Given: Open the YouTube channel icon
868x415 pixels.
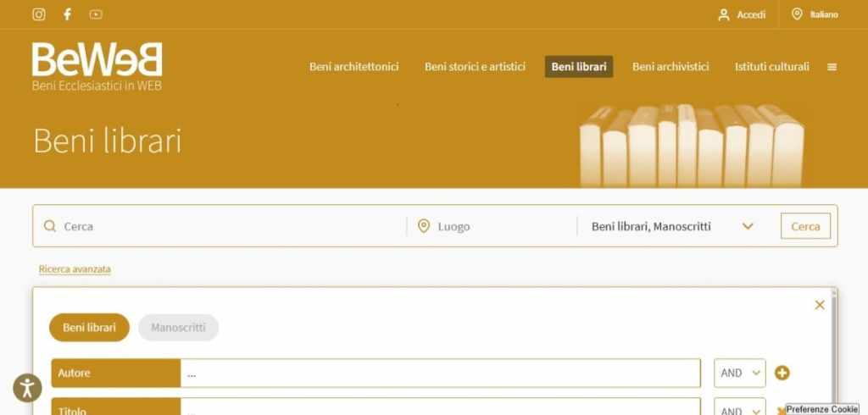Looking at the screenshot, I should pos(96,14).
